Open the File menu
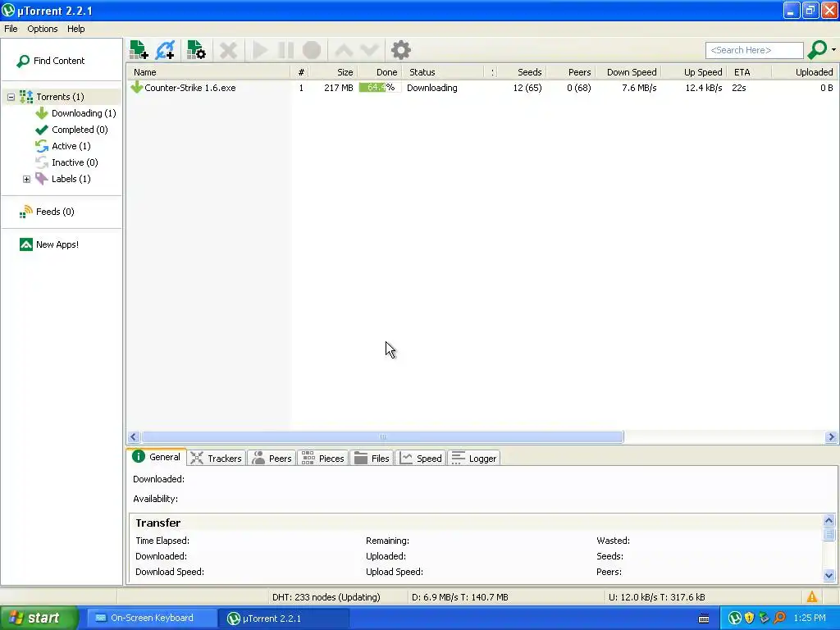This screenshot has height=630, width=840. tap(11, 29)
